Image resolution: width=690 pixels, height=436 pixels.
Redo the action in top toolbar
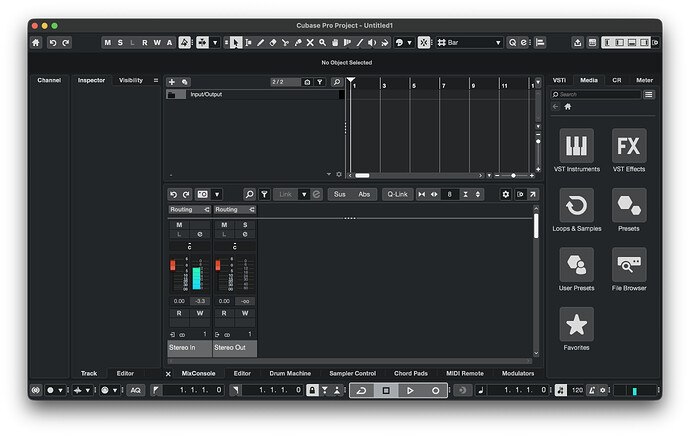[66, 43]
